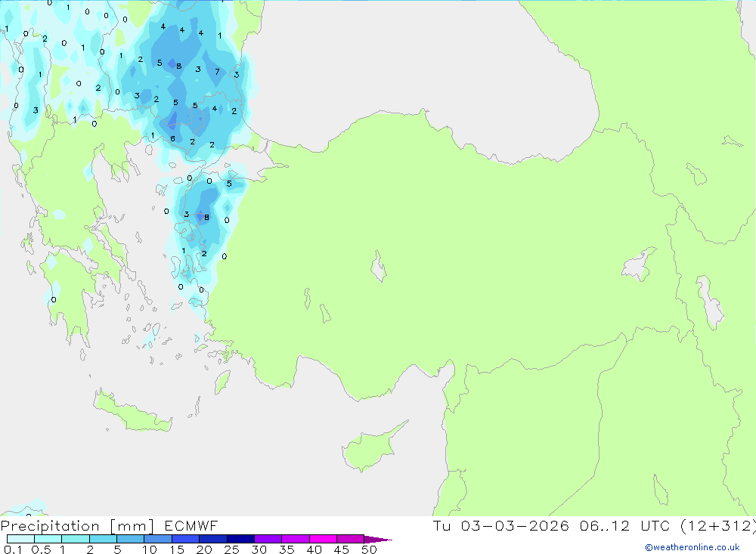Select the '50' legend label
Viewport: 756px width, 554px height.
[369, 549]
